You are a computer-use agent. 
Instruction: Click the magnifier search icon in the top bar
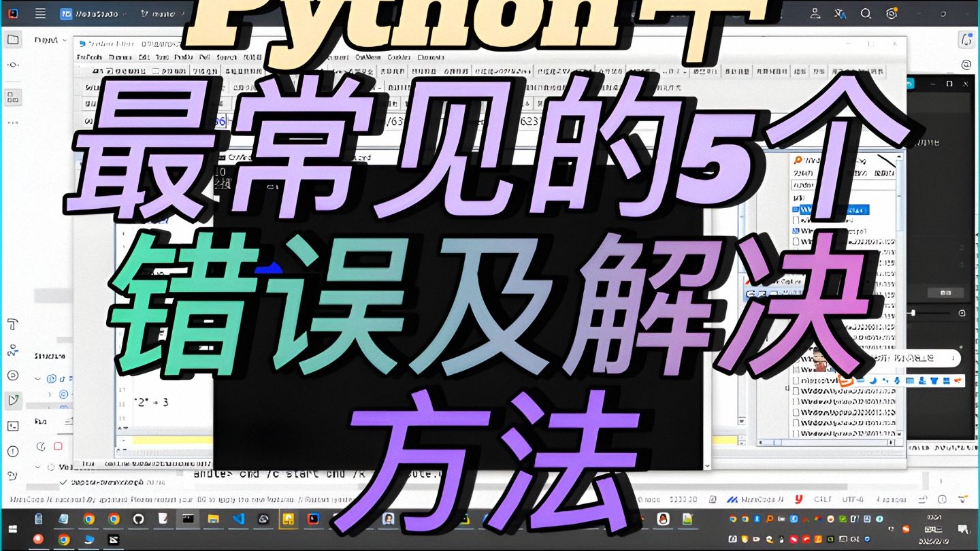click(x=865, y=14)
